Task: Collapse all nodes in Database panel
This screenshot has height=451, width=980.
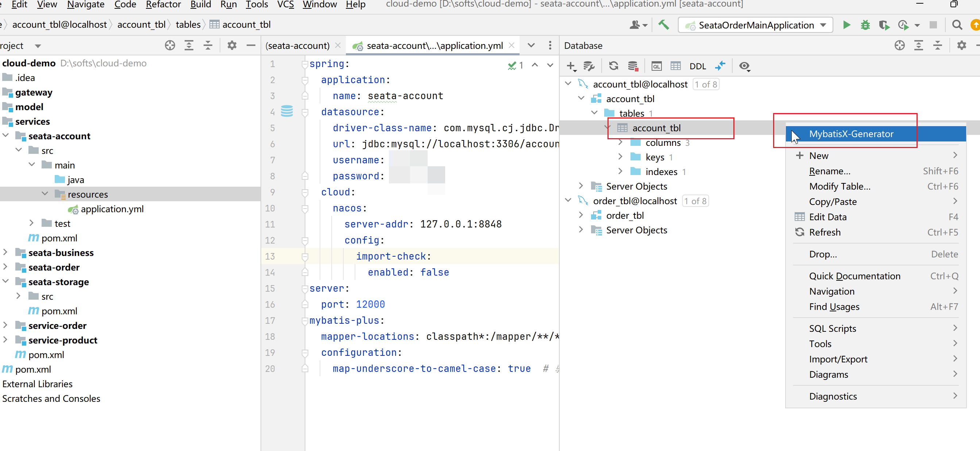Action: 937,46
